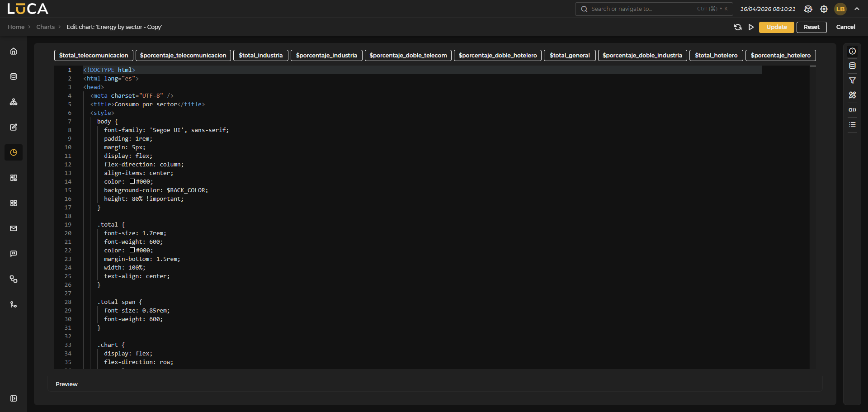Open the filter funnel icon on right rail
The image size is (868, 412).
852,81
